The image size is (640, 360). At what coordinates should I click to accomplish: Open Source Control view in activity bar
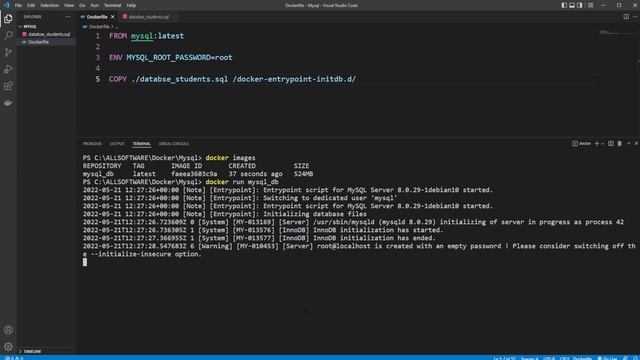click(x=8, y=52)
